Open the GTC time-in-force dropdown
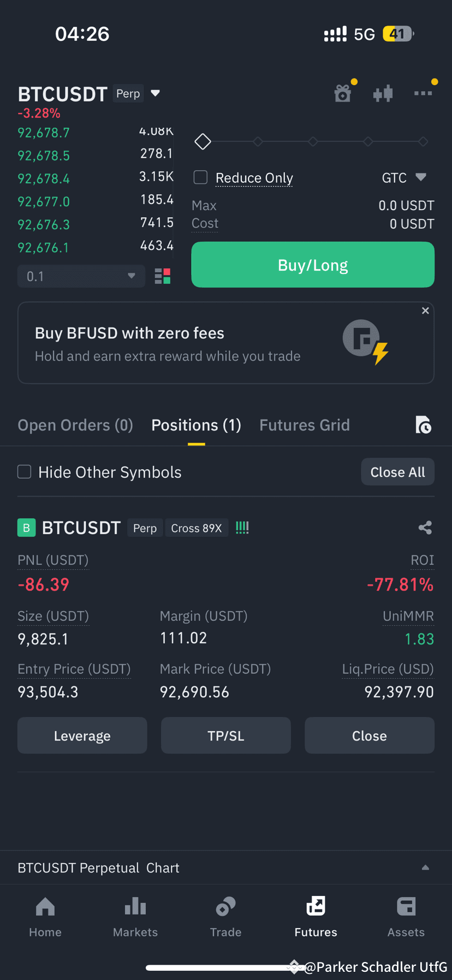The height and width of the screenshot is (980, 452). coord(404,177)
